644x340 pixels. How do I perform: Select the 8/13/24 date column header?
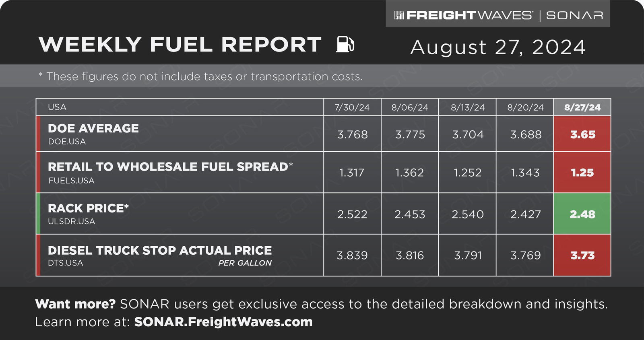467,107
